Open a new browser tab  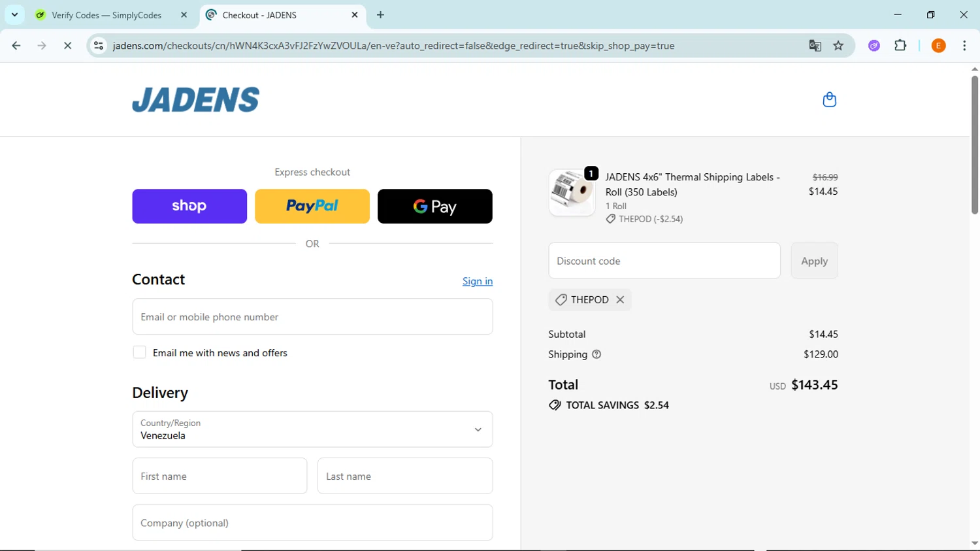click(x=381, y=15)
